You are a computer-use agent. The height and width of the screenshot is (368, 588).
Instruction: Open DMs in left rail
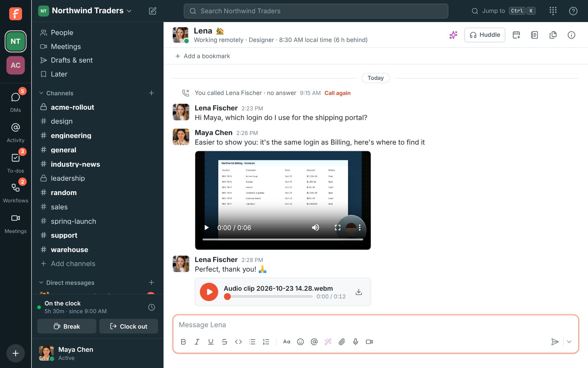tap(15, 101)
